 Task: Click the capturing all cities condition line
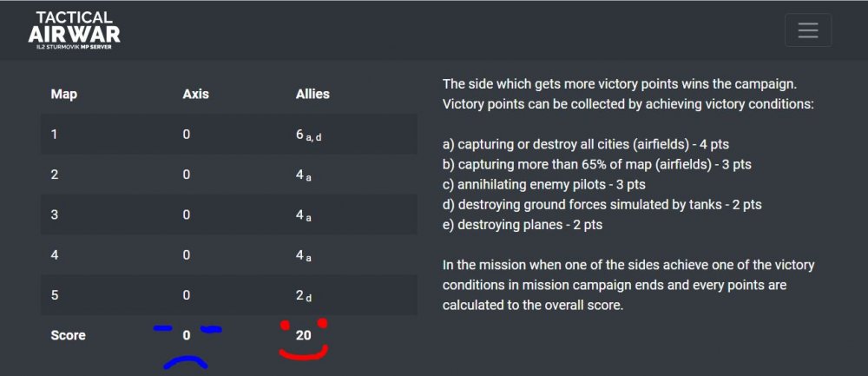590,143
